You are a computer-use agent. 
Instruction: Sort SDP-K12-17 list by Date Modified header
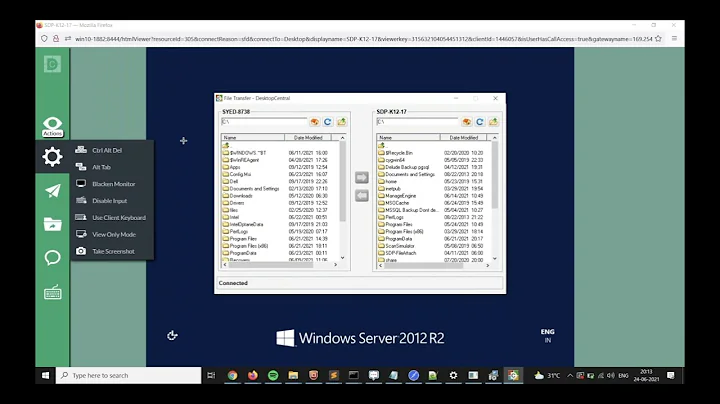coord(463,137)
